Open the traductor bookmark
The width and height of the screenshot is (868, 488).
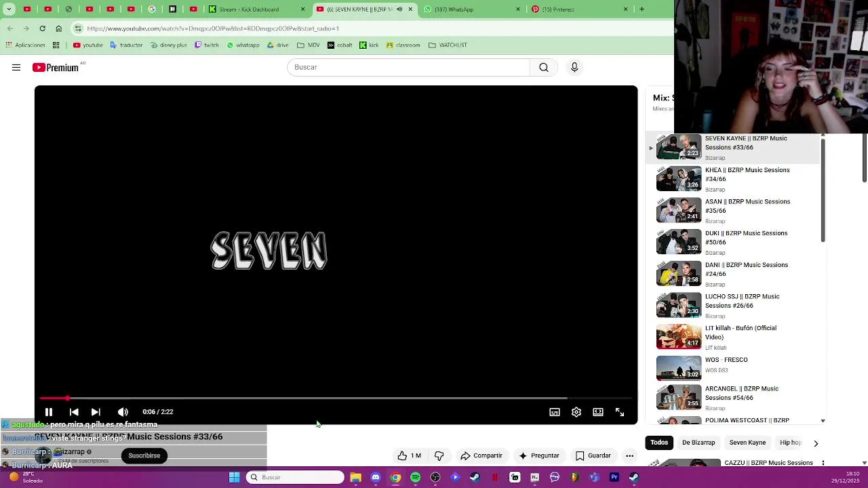coord(125,45)
